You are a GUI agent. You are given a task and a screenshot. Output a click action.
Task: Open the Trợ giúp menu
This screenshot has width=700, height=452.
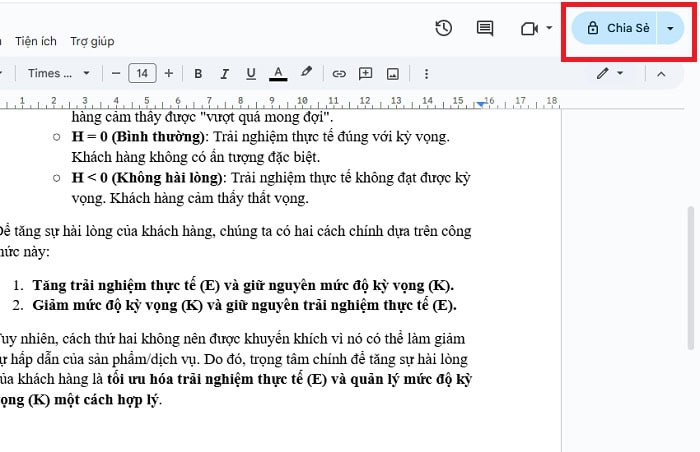coord(92,41)
